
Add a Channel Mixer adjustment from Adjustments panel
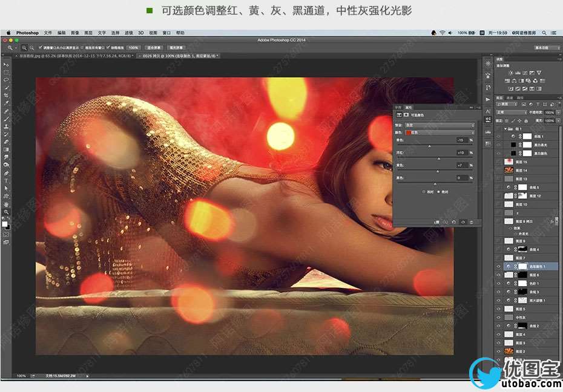coord(535,80)
